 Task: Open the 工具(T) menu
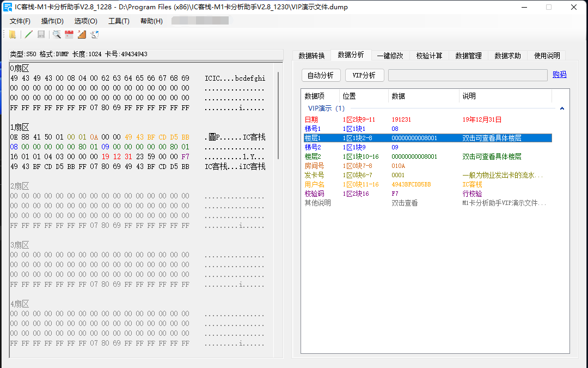(x=119, y=21)
